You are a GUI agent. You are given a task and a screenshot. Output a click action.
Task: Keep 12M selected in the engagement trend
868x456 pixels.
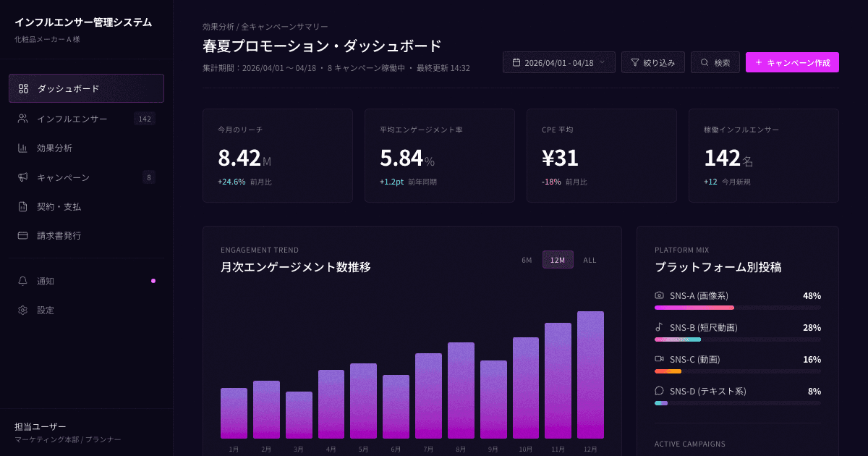point(558,259)
